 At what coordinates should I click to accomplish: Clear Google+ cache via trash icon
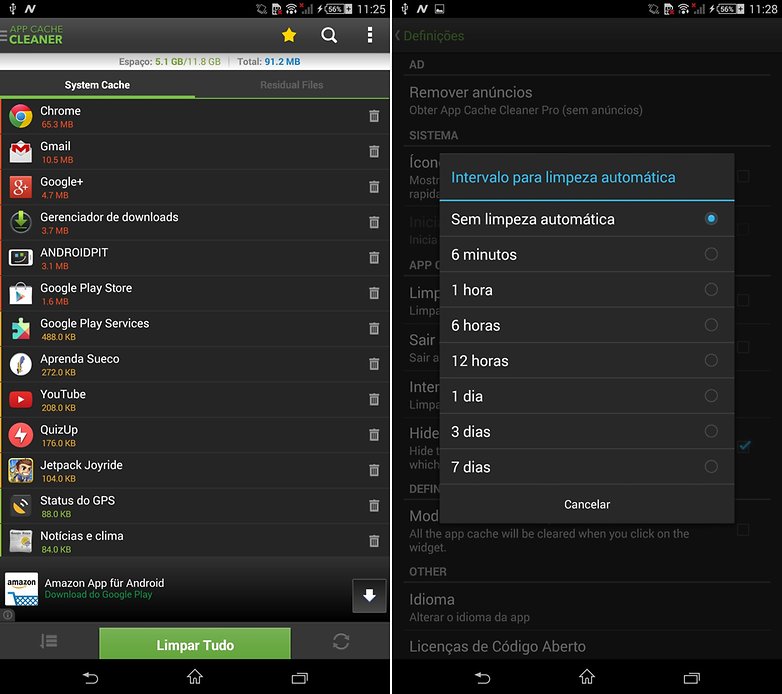pos(374,187)
